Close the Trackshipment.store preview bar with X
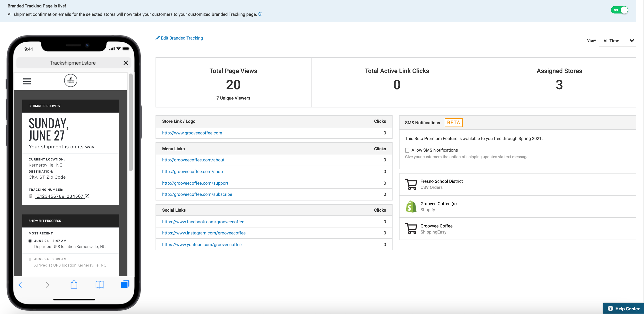This screenshot has height=314, width=644. (x=126, y=63)
